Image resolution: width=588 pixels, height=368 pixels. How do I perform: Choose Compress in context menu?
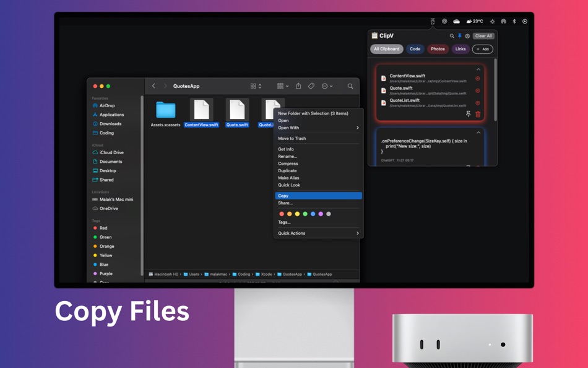coord(318,164)
